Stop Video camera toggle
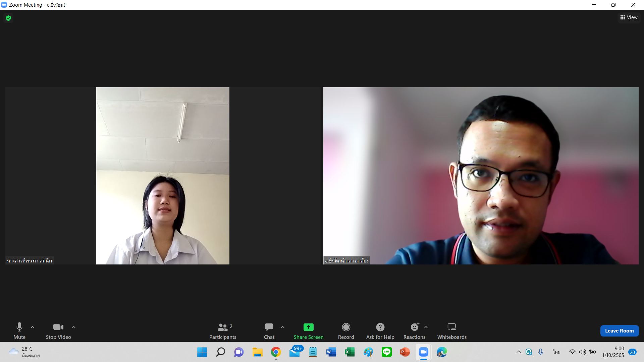 tap(58, 331)
